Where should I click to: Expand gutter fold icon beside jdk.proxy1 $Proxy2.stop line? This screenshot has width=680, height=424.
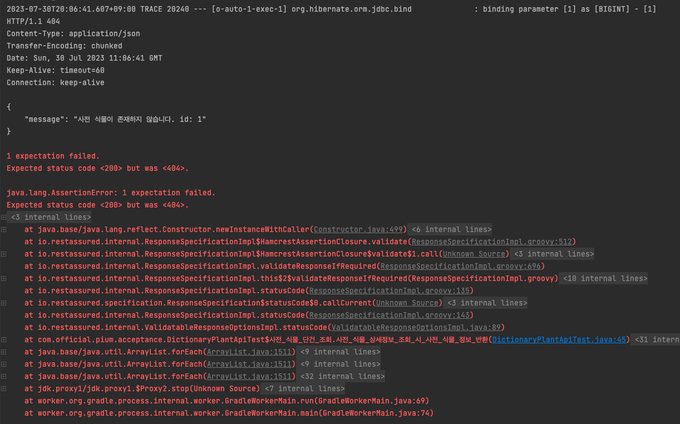pos(4,388)
